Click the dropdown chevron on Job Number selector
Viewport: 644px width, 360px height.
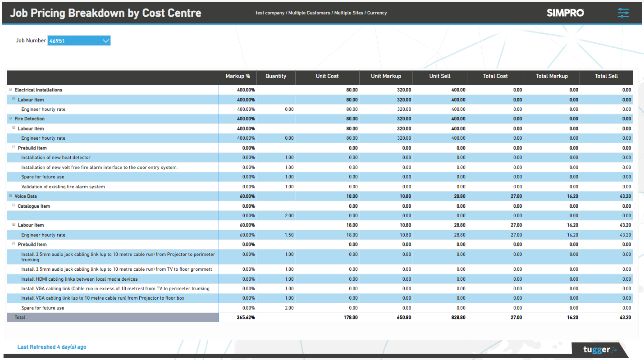coord(106,41)
